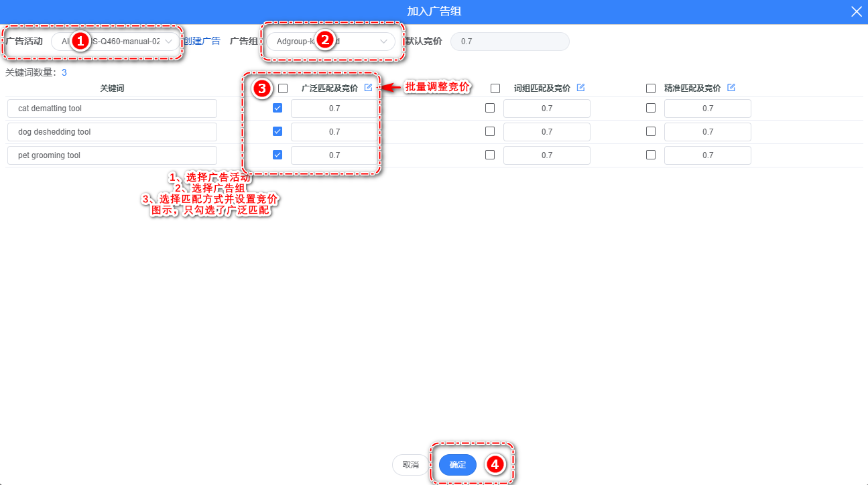Click the edit icon beside 词组匹配及竞价
Image resolution: width=868 pixels, height=485 pixels.
pos(580,88)
